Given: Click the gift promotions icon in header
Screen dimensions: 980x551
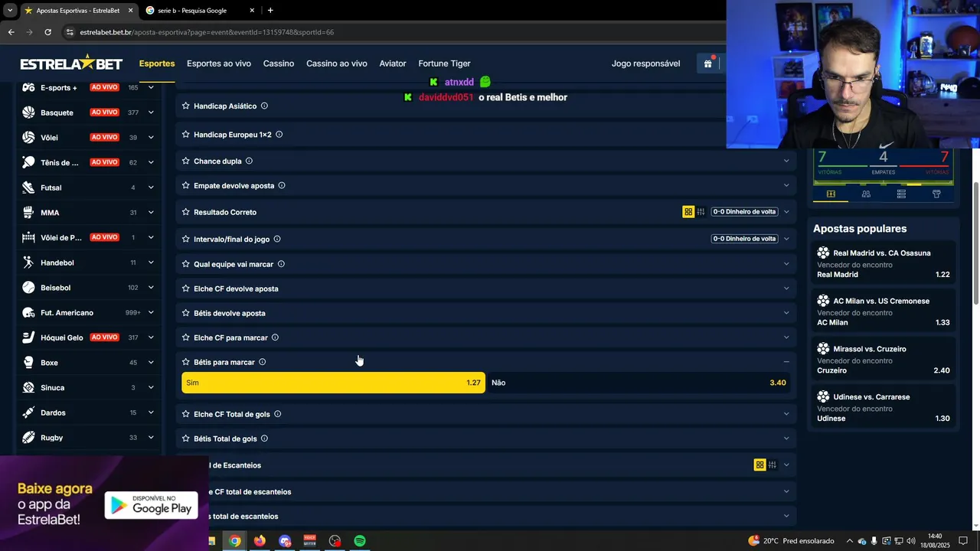Looking at the screenshot, I should pos(708,64).
